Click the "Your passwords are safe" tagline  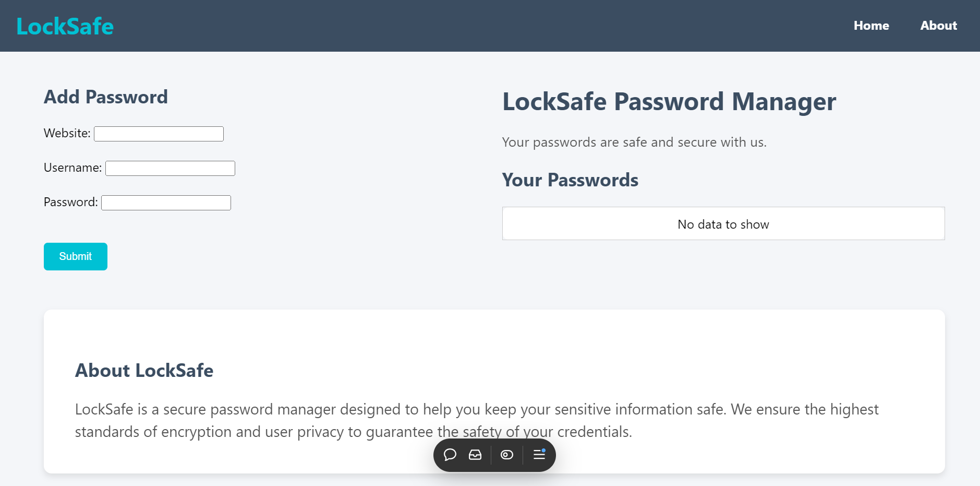point(634,142)
